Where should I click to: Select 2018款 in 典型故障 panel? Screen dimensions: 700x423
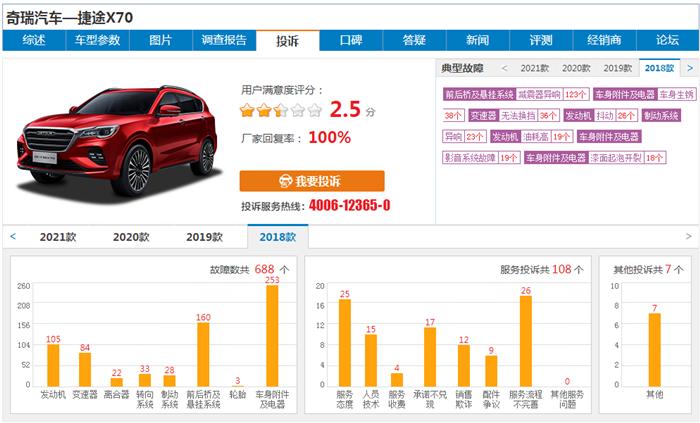659,68
